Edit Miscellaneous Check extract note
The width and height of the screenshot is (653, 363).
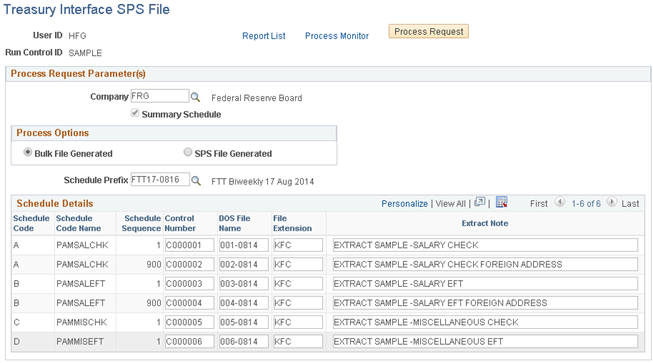[485, 322]
